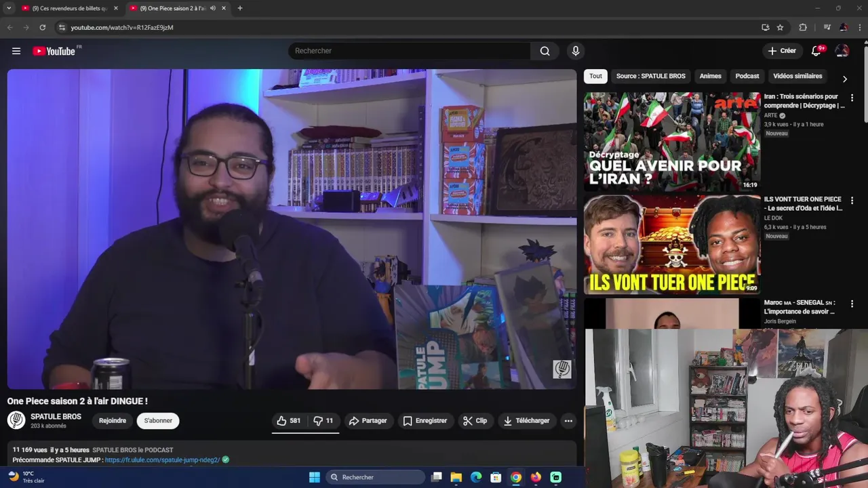This screenshot has width=868, height=488.
Task: Open the Iran : Trois scénarios title
Action: pos(804,101)
